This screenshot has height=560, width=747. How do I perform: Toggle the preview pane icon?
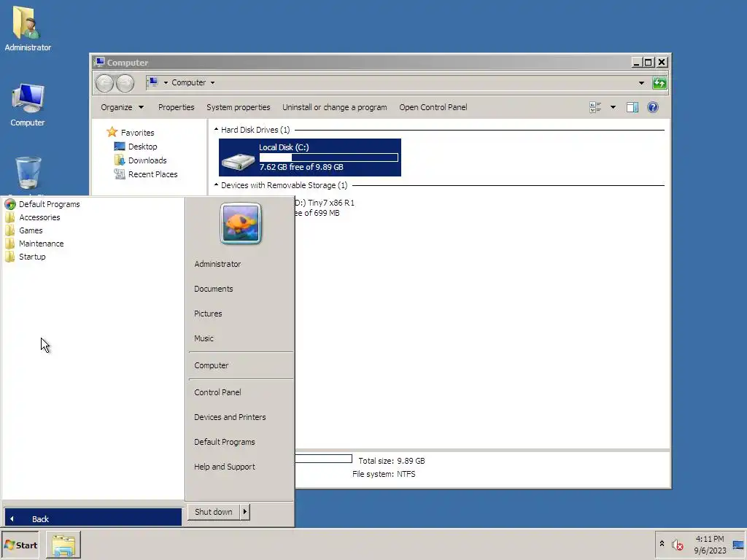click(632, 107)
